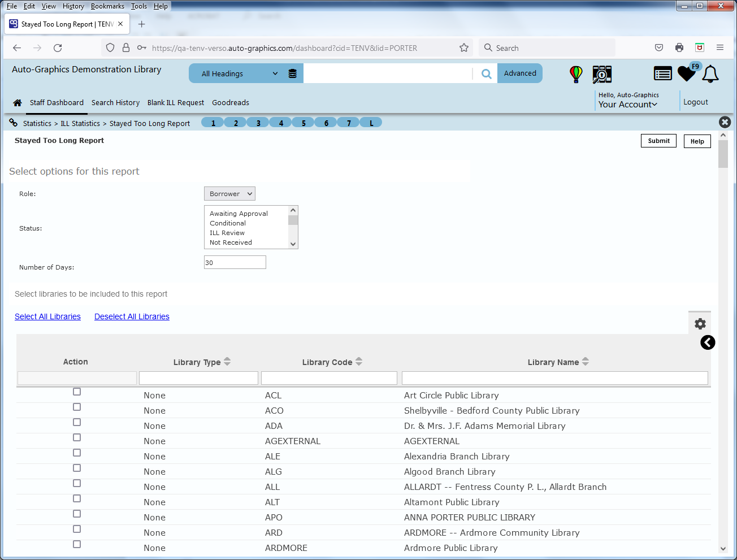
Task: Expand the All Headings search dropdown
Action: coord(240,73)
